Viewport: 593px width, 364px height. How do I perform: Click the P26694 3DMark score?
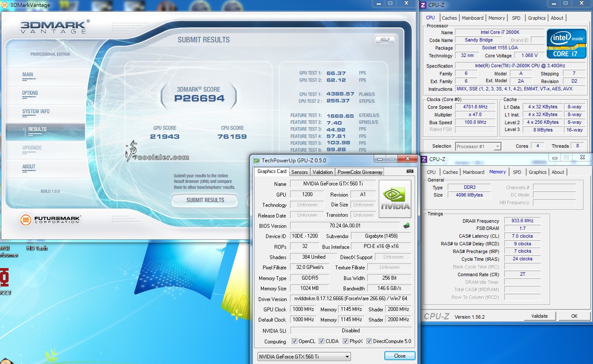pos(199,98)
